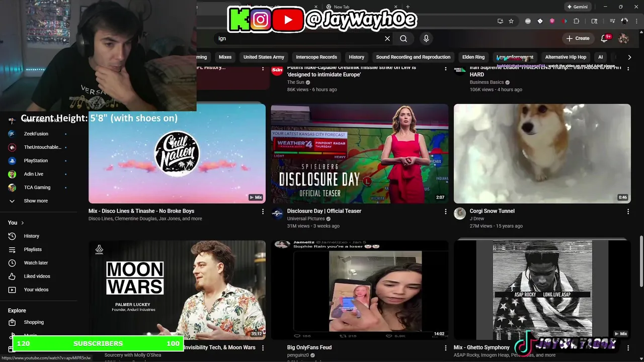Open Your videos in the sidebar
The width and height of the screenshot is (644, 362).
36,290
